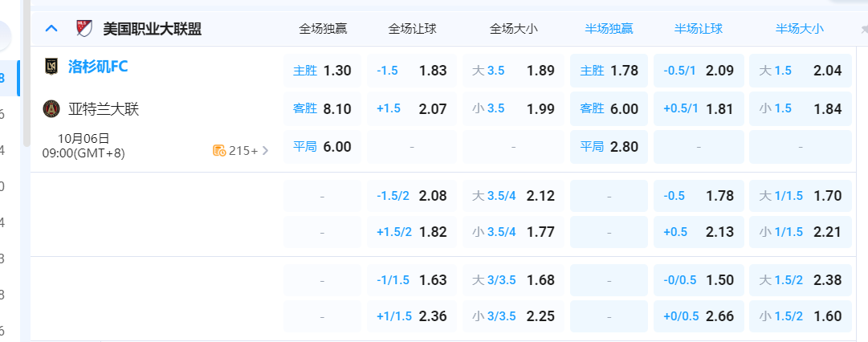The width and height of the screenshot is (868, 342).
Task: Click the MLS league logo
Action: [x=84, y=29]
